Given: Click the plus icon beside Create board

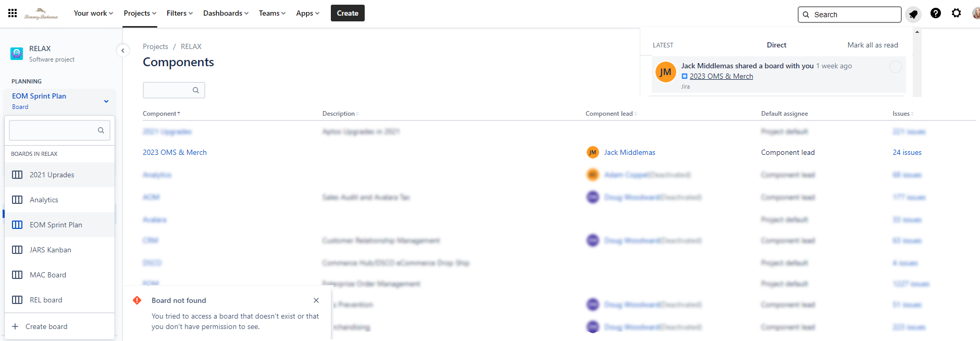Looking at the screenshot, I should 15,326.
